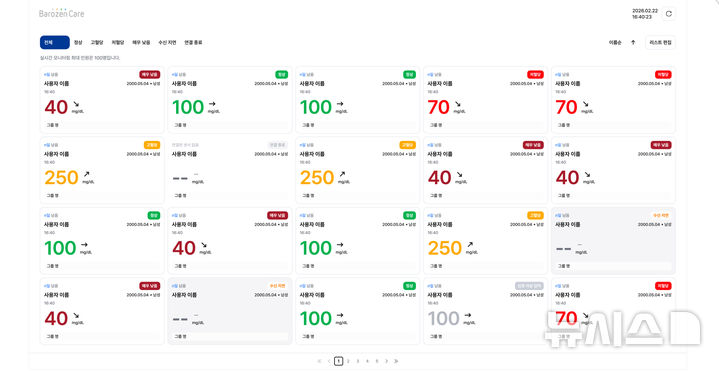This screenshot has width=719, height=371.
Task: Click the previous page chevron
Action: (329, 361)
